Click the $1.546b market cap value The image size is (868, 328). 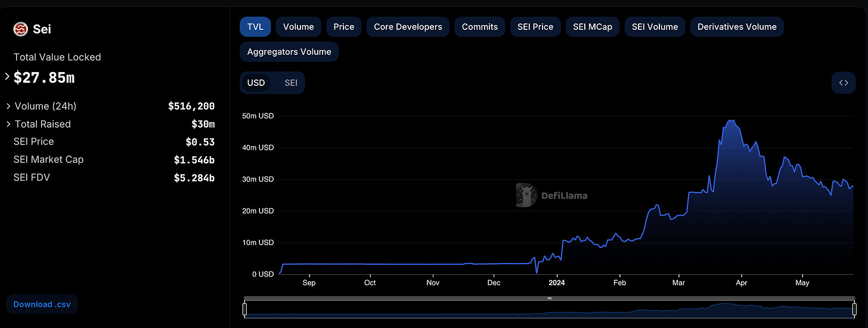pos(194,160)
